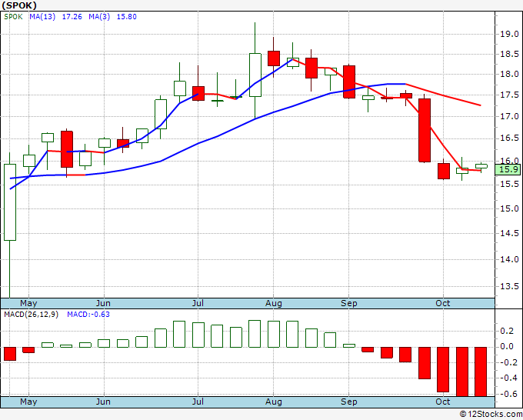Click the 0.0 MACD axis label

point(507,347)
